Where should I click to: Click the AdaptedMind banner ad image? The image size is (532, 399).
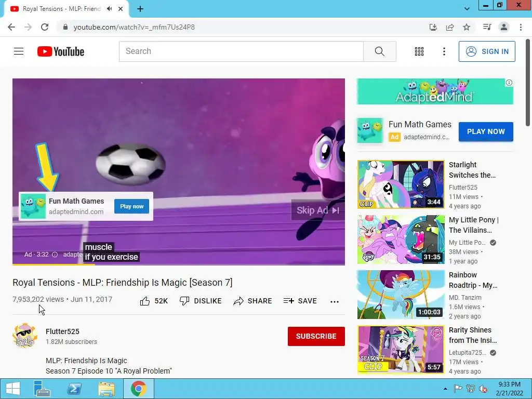click(x=435, y=91)
